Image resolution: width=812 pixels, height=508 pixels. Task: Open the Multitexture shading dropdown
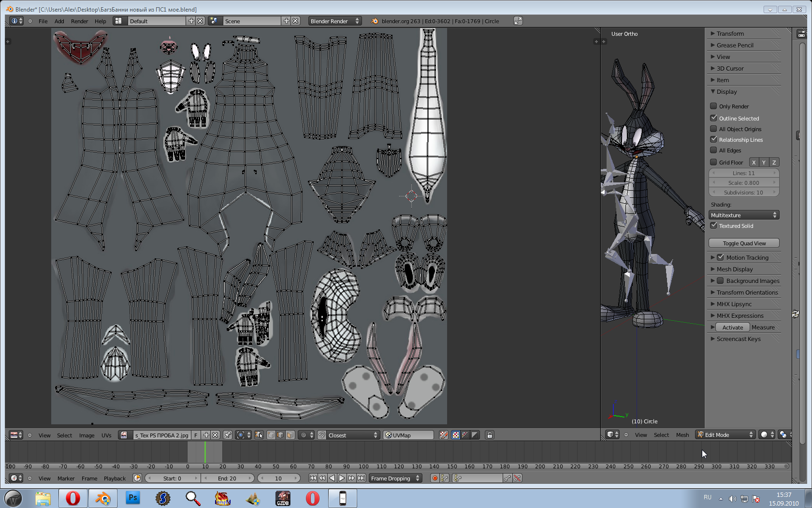click(x=744, y=215)
